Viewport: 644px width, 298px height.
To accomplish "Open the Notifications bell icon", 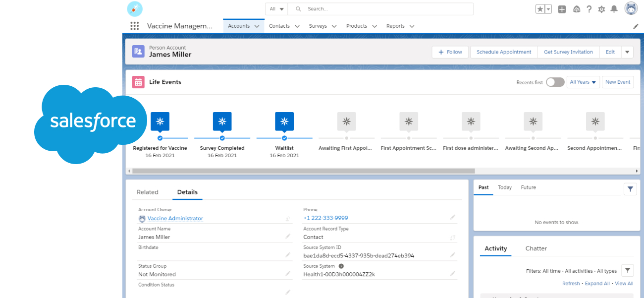I will click(x=614, y=9).
